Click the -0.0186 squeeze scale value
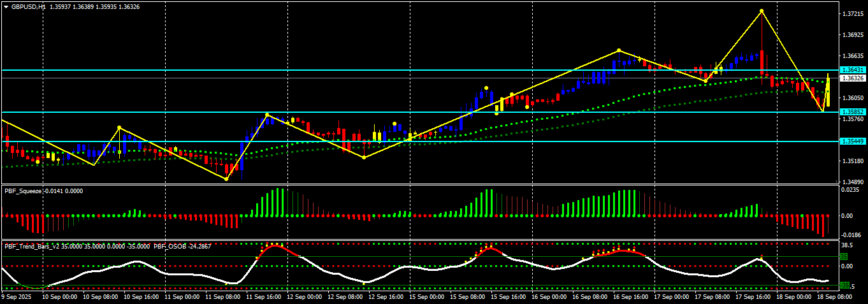The width and height of the screenshot is (868, 304). pos(851,235)
